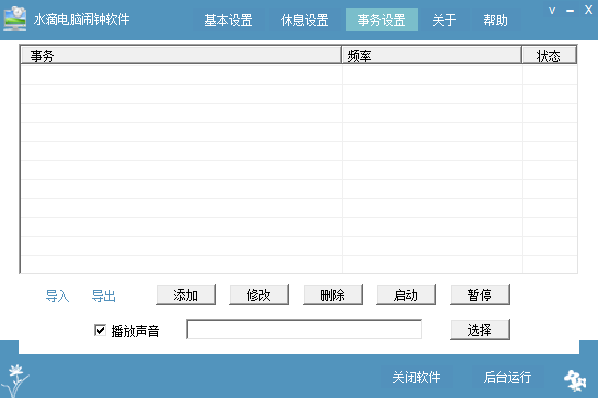Click the 修改 button
This screenshot has height=398, width=598.
(x=259, y=295)
